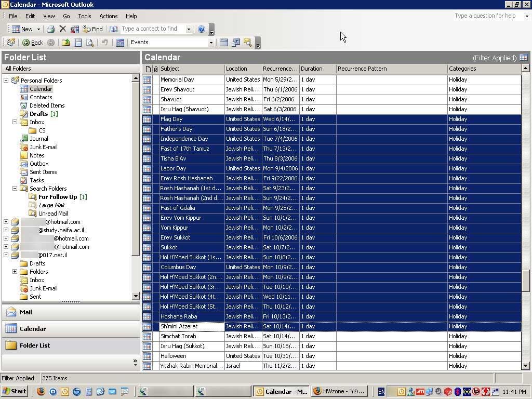This screenshot has height=399, width=532.
Task: Collapse the Personal Folders tree node
Action: [6, 81]
